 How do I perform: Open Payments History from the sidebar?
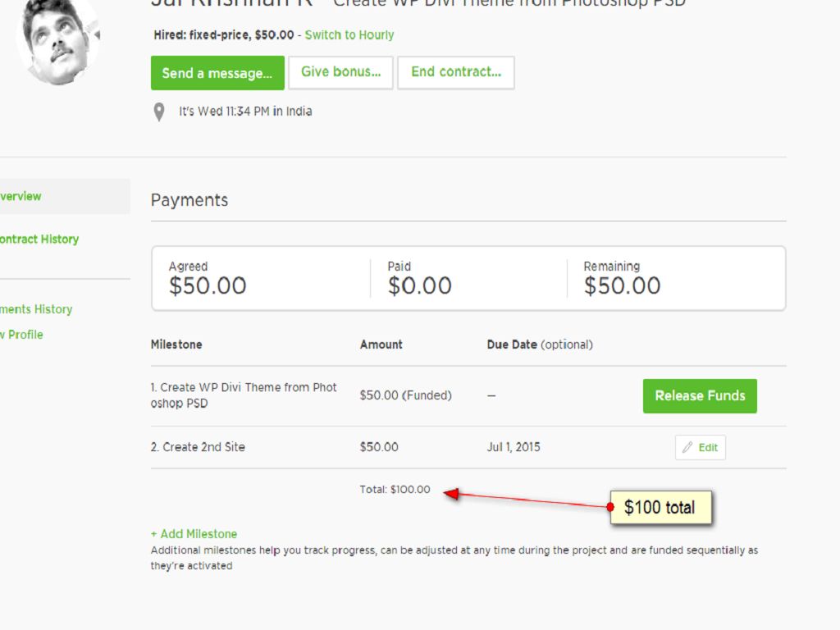tap(37, 309)
